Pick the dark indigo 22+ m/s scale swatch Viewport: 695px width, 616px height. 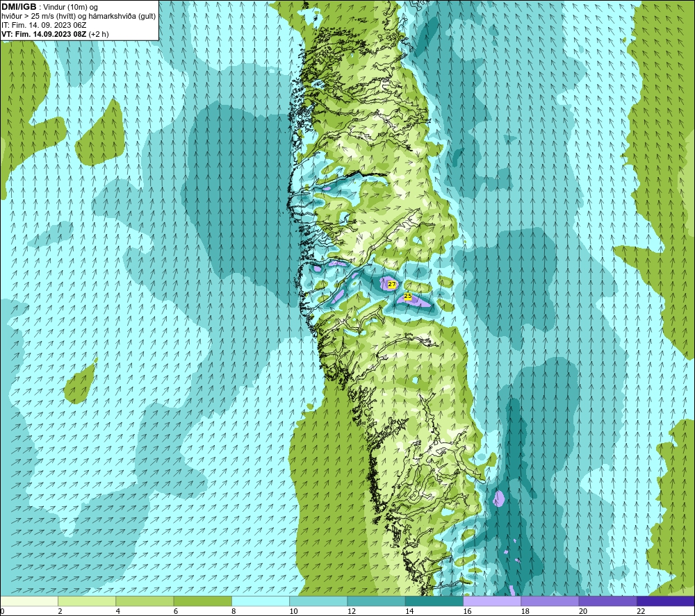click(x=666, y=601)
